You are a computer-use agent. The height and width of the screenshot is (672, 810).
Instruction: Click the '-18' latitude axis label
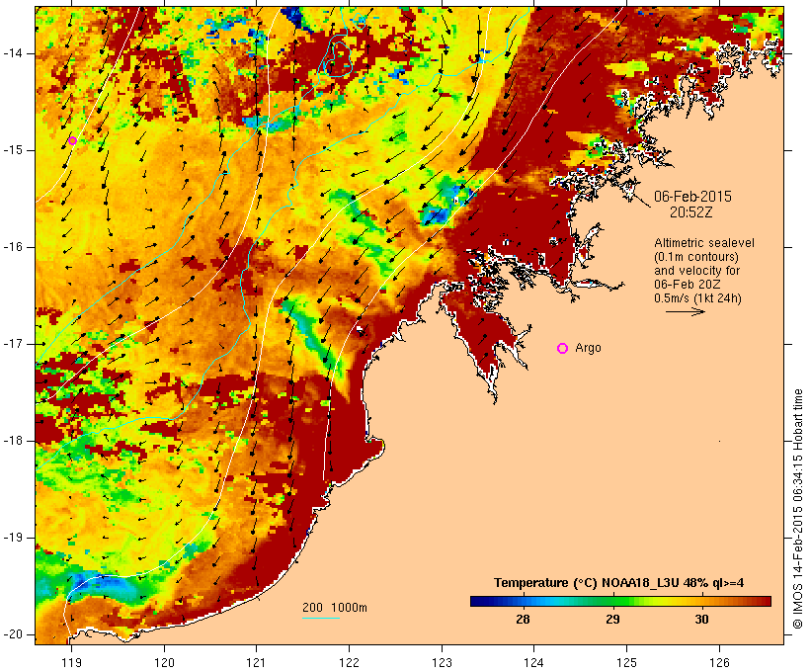click(12, 441)
